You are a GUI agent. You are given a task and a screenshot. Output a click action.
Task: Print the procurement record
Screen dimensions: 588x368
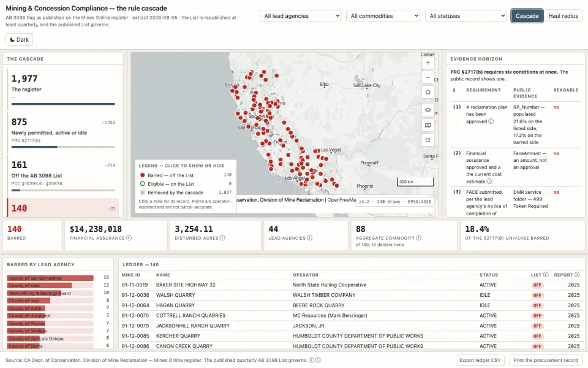[x=546, y=360]
